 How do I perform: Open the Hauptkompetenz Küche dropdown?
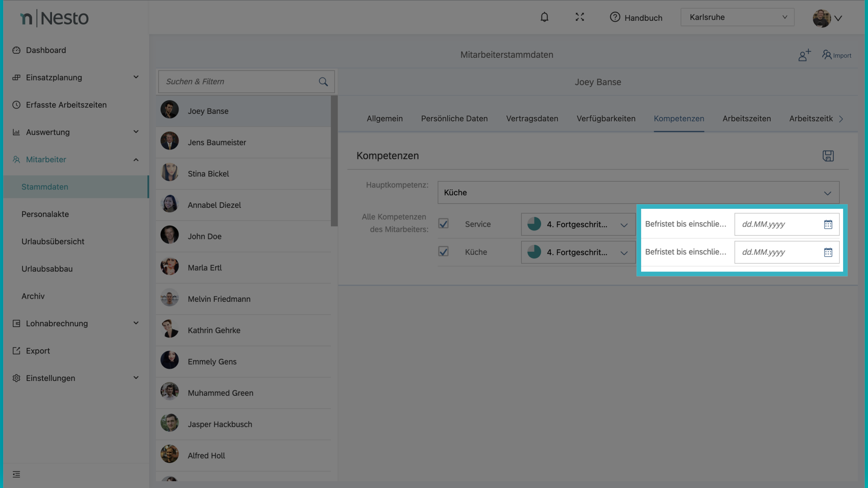click(638, 193)
